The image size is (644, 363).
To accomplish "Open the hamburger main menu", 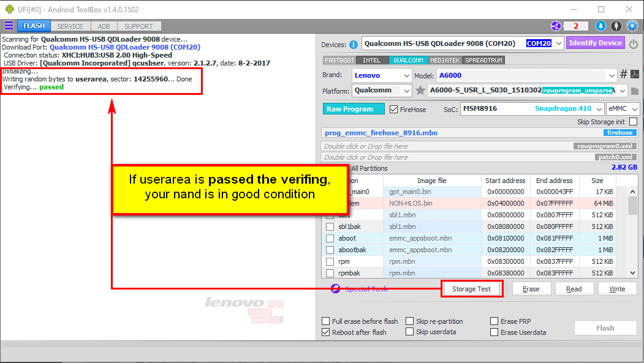I will pos(9,26).
